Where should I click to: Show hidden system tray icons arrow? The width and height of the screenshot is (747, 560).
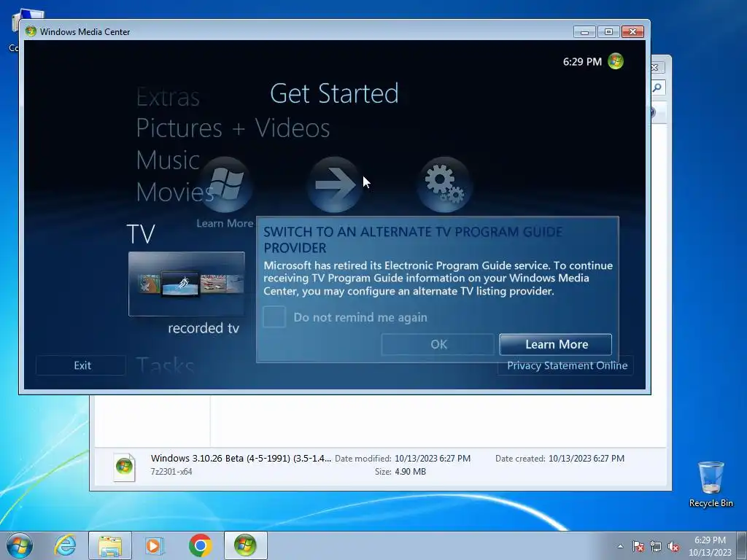coord(620,546)
